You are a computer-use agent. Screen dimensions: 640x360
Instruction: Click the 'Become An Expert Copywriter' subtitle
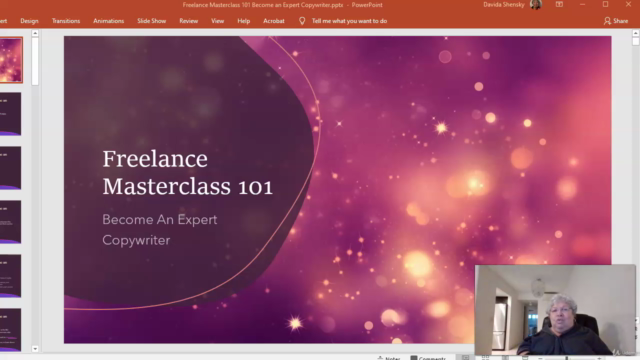(x=160, y=230)
